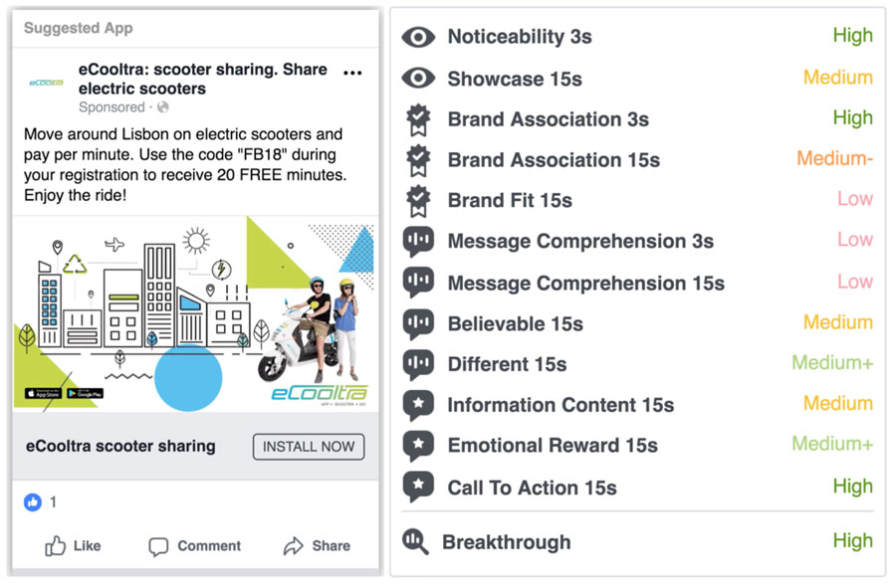This screenshot has width=896, height=588.
Task: Click the Showcase 15s eye icon
Action: [x=418, y=79]
